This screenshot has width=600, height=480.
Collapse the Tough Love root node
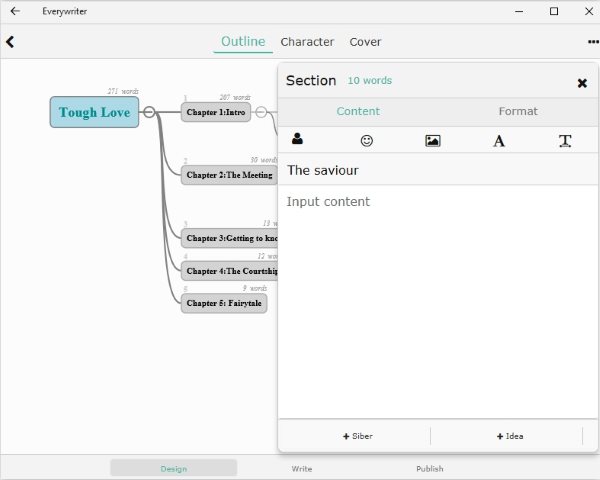pyautogui.click(x=149, y=112)
